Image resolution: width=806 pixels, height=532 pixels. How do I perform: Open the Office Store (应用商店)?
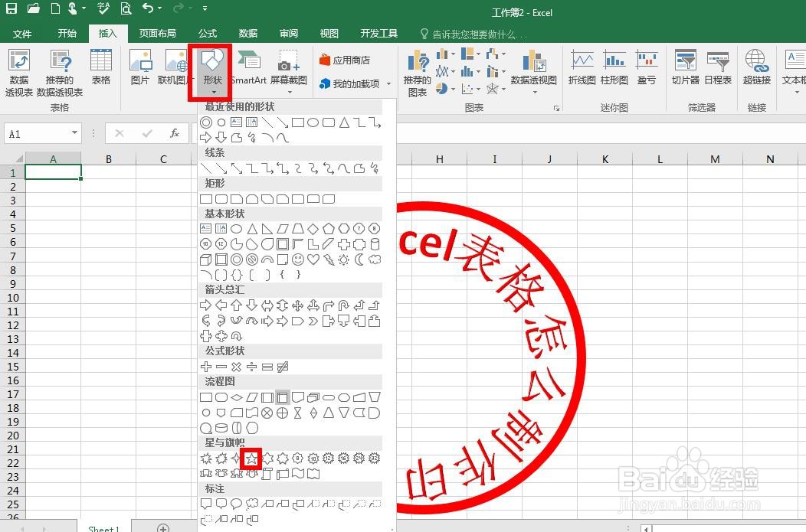[345, 60]
